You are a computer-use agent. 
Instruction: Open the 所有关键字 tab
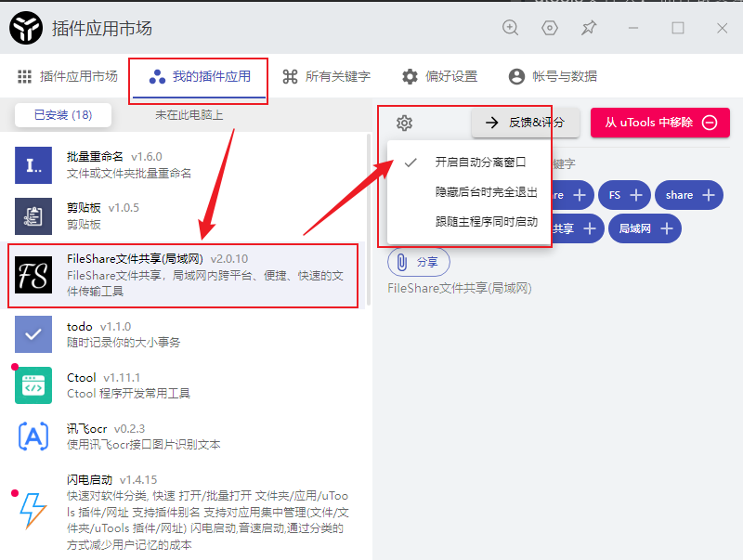[327, 76]
